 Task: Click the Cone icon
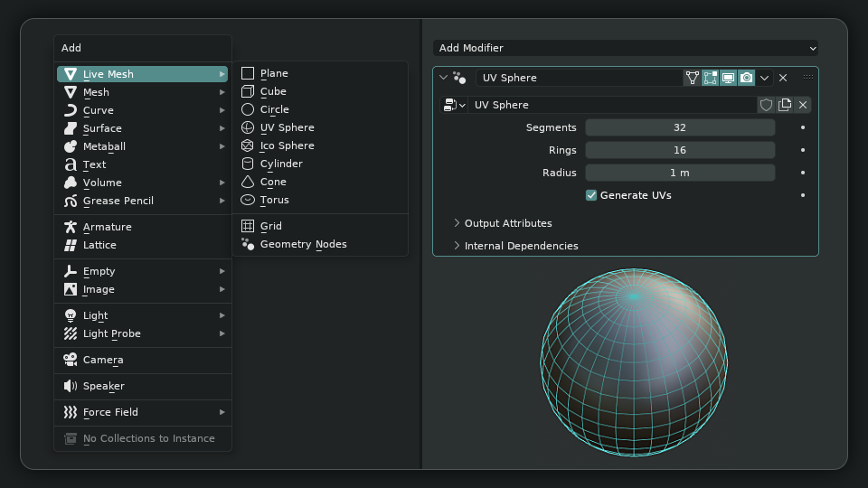248,182
